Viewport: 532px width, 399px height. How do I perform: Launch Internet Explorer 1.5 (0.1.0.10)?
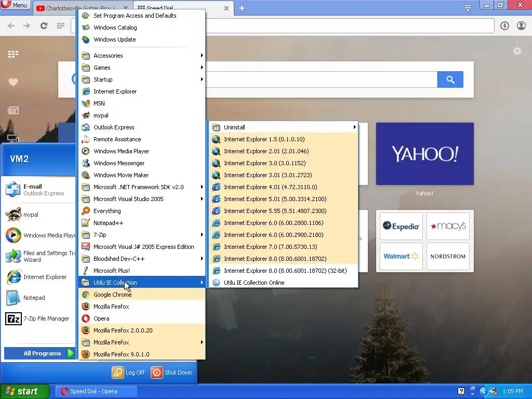click(283, 139)
